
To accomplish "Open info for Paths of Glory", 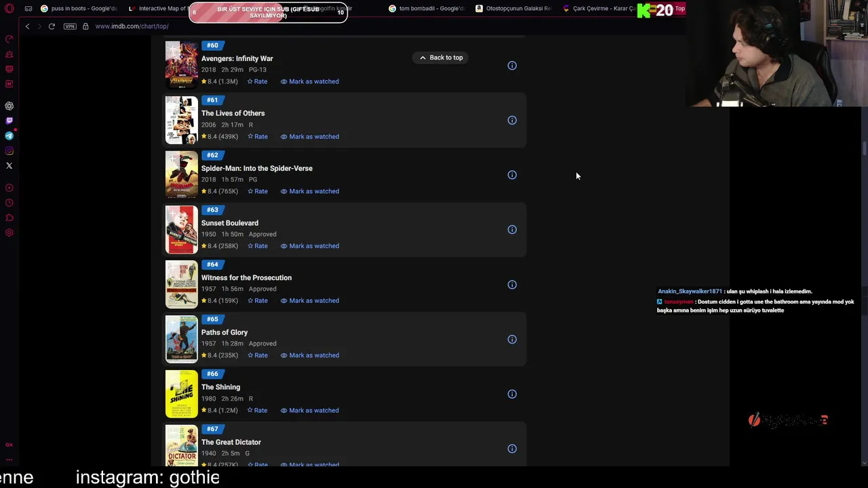I will (x=512, y=340).
